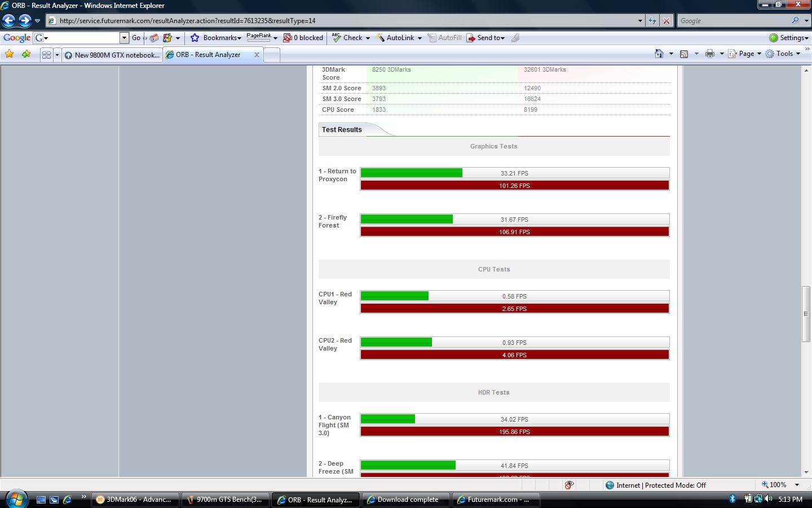Click Show Desktop in Quick Launch
Screen dimensions: 812x508
click(x=41, y=500)
